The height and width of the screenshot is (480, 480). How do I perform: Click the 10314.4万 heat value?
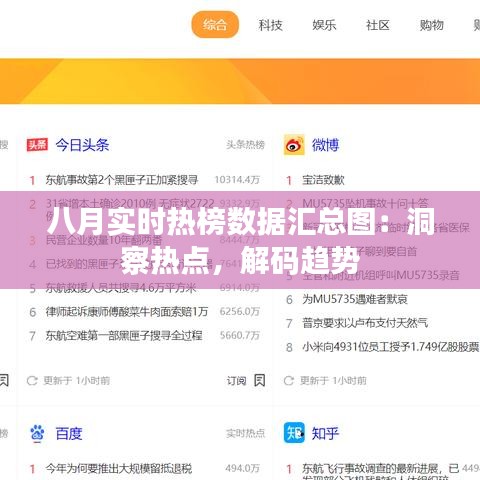(237, 180)
